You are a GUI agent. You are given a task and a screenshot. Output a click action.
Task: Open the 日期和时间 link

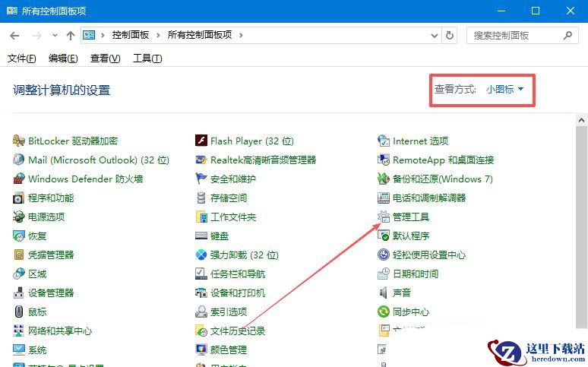[x=415, y=274]
